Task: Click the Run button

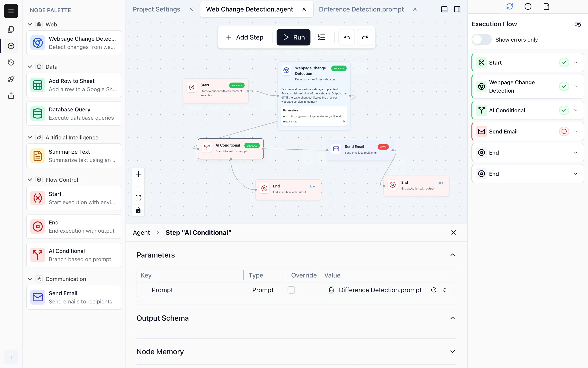Action: 293,37
